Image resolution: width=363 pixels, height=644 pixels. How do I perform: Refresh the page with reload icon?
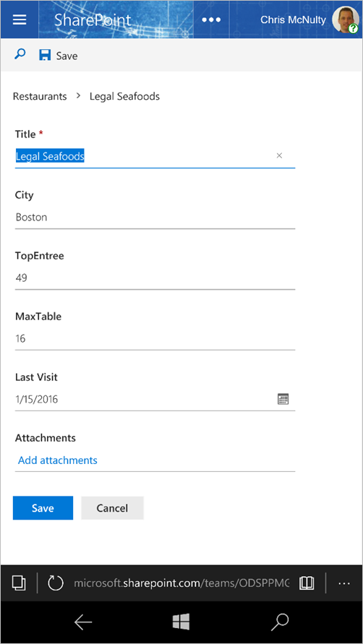click(x=56, y=583)
